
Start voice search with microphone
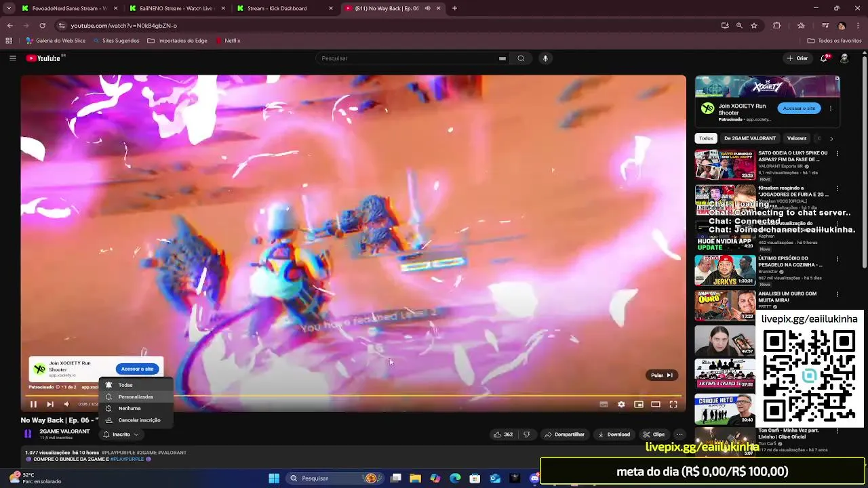[x=545, y=58]
